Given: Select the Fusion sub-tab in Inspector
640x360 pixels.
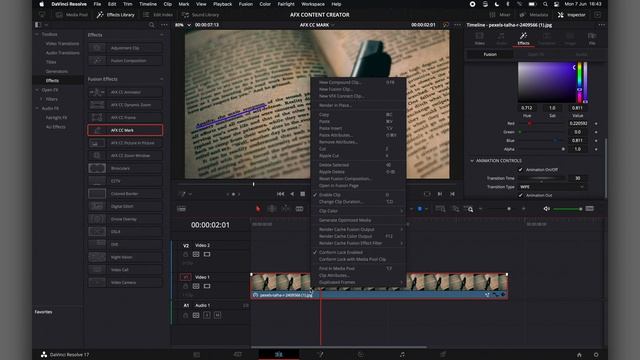Looking at the screenshot, I should click(x=490, y=54).
